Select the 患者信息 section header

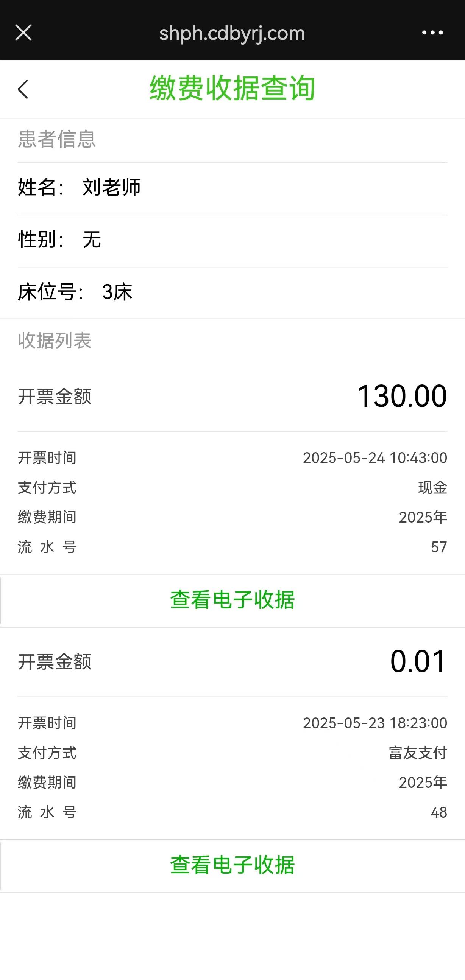pyautogui.click(x=57, y=139)
